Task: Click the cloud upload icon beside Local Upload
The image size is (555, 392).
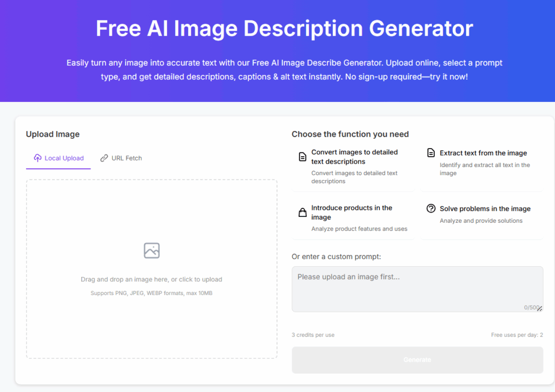Action: click(37, 158)
